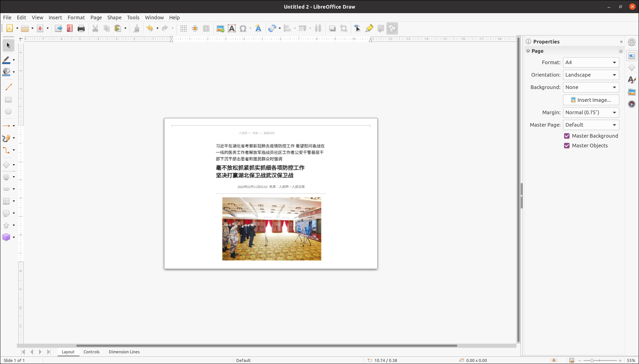This screenshot has height=364, width=639.
Task: Open sidebar Navigator compass icon
Action: [x=632, y=104]
